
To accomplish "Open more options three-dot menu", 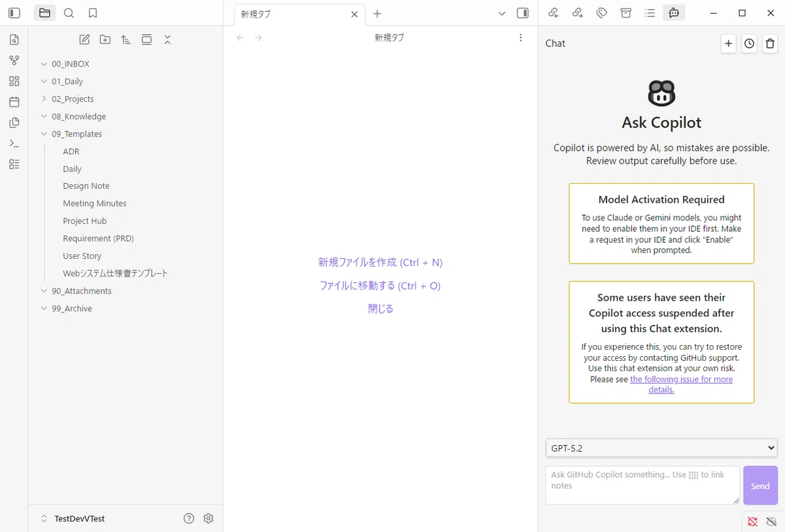I will click(521, 38).
